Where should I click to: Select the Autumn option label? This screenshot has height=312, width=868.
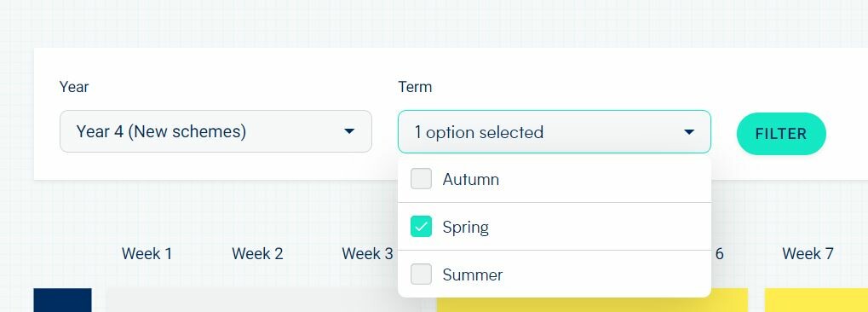(470, 180)
